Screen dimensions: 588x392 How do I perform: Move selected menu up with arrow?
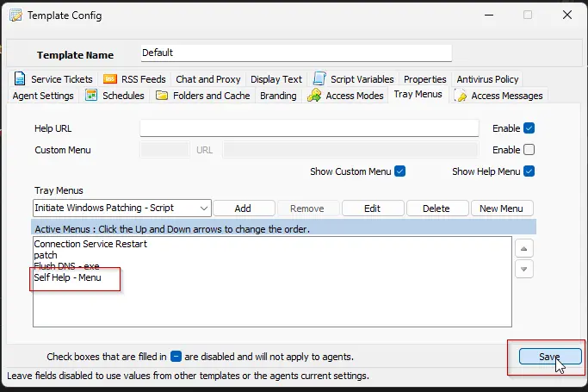524,249
